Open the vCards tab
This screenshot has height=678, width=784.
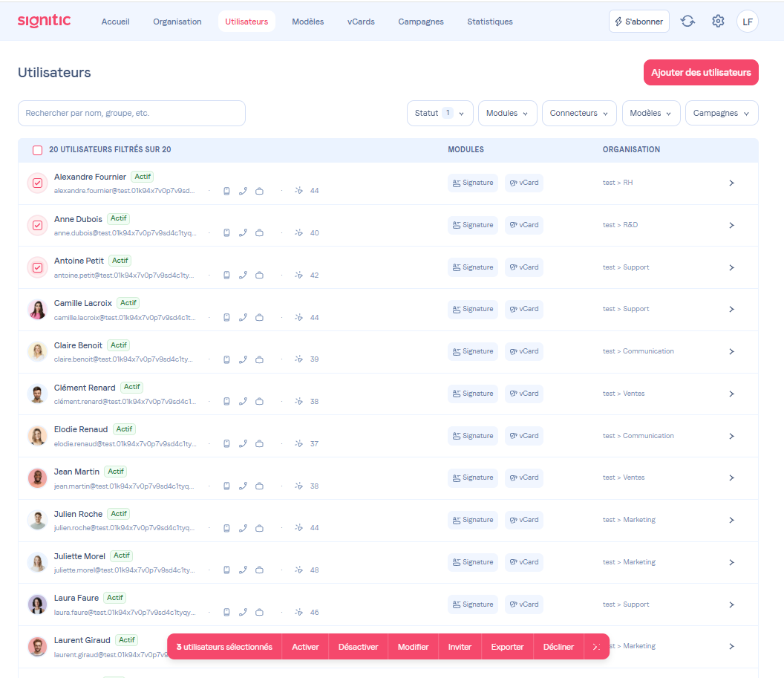click(361, 22)
